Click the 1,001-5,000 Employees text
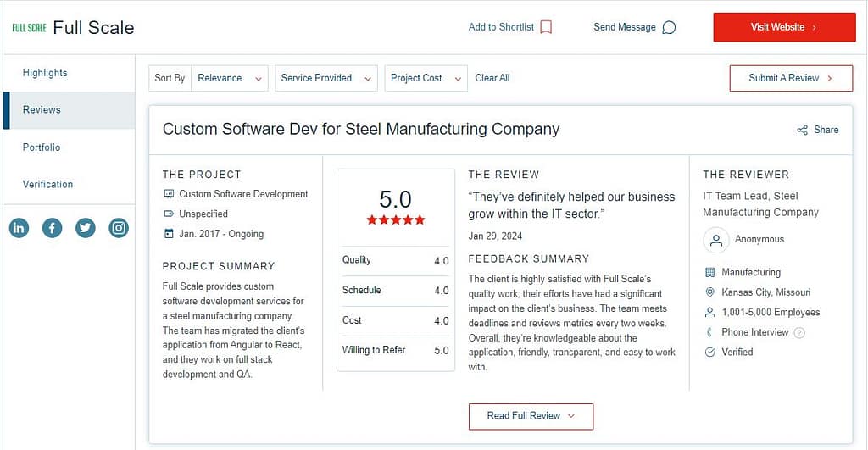 pyautogui.click(x=771, y=312)
